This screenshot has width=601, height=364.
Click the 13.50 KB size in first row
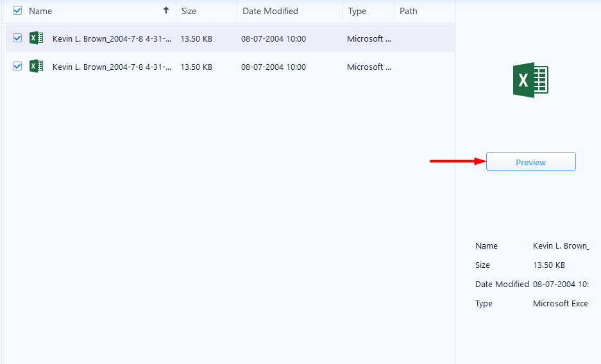click(196, 38)
